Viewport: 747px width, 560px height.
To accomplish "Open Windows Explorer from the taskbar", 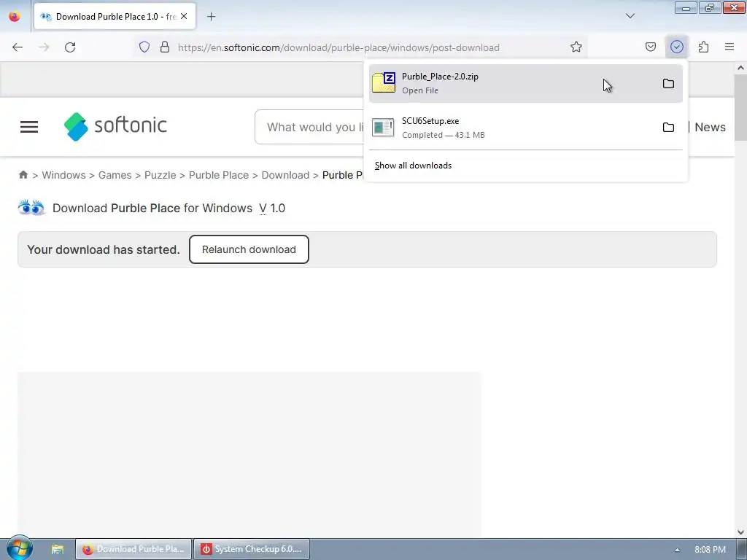I will pyautogui.click(x=57, y=549).
